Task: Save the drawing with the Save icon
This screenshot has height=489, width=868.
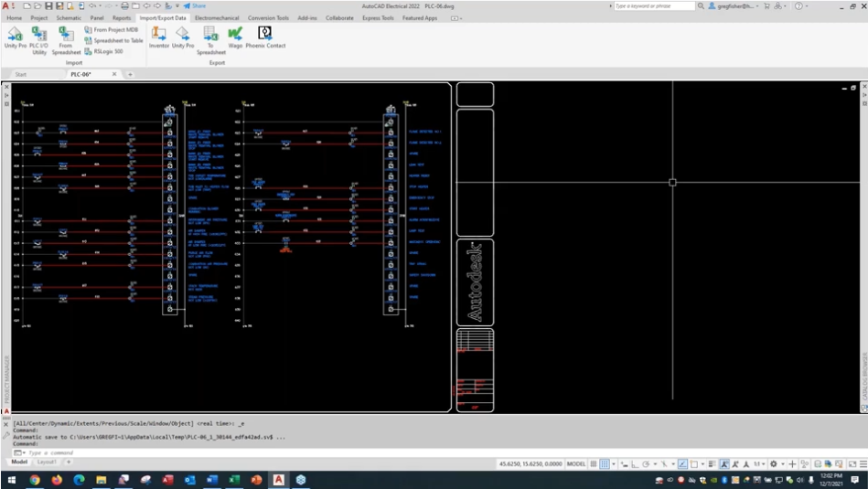Action: click(x=48, y=6)
